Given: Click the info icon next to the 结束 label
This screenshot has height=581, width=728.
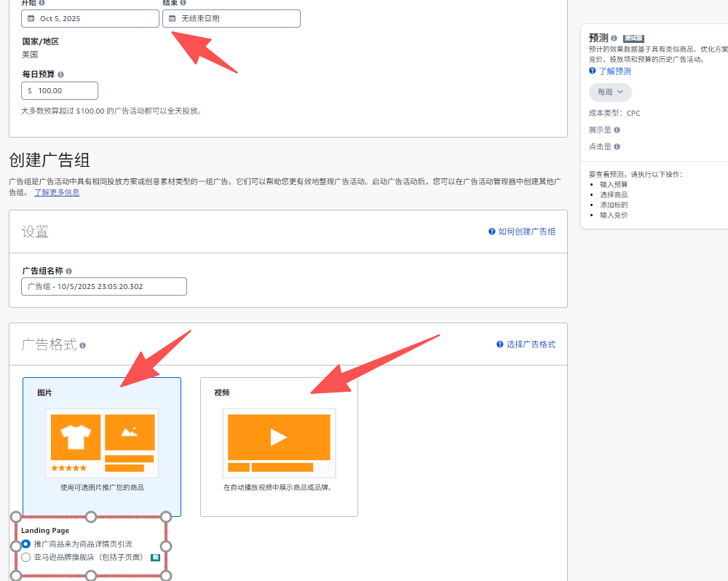Looking at the screenshot, I should [183, 2].
